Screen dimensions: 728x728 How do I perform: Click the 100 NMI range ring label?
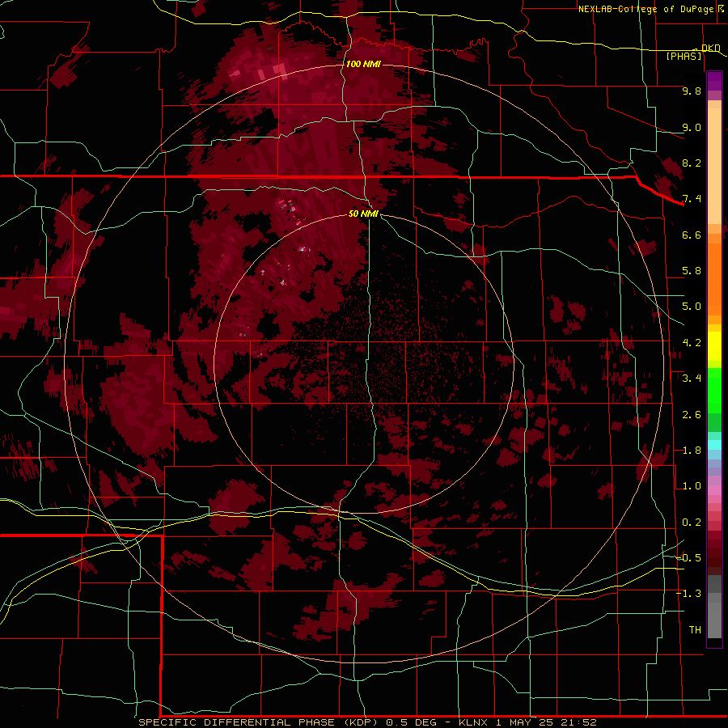click(x=363, y=64)
